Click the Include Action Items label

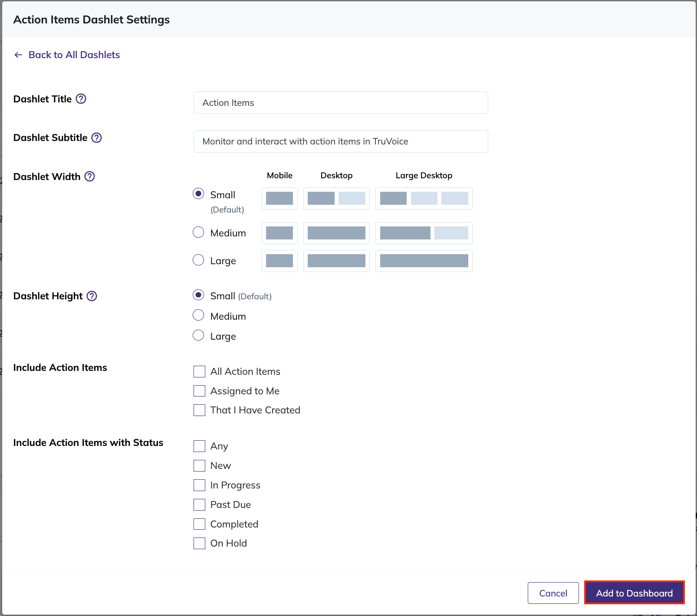60,367
